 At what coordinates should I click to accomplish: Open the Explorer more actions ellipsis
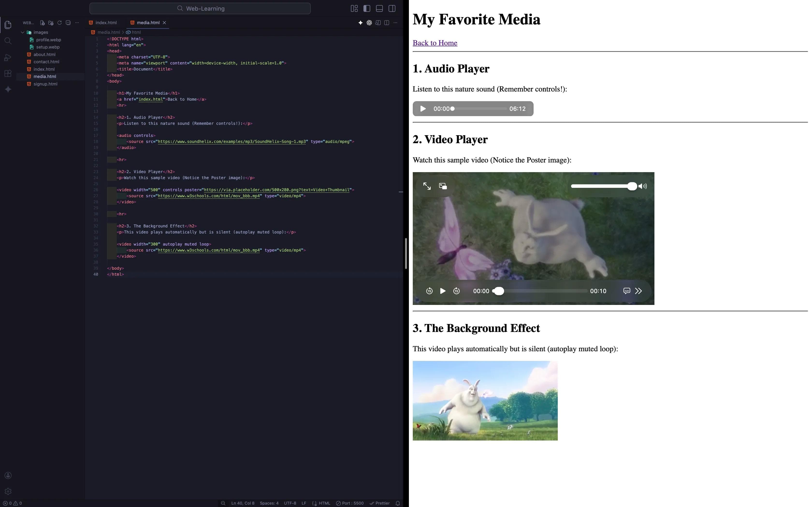[77, 23]
